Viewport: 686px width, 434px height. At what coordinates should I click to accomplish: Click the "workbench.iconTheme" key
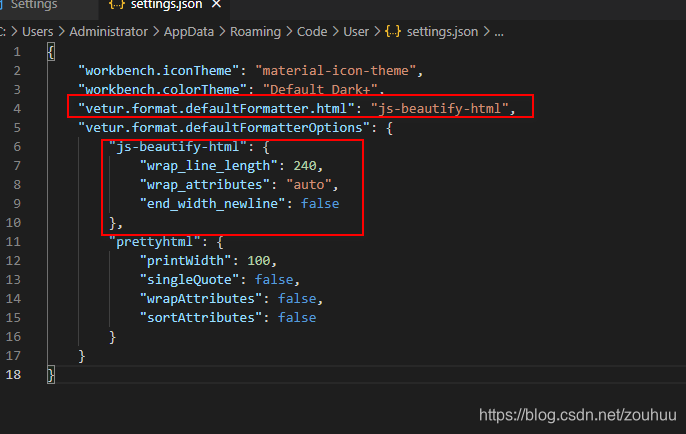pos(158,70)
